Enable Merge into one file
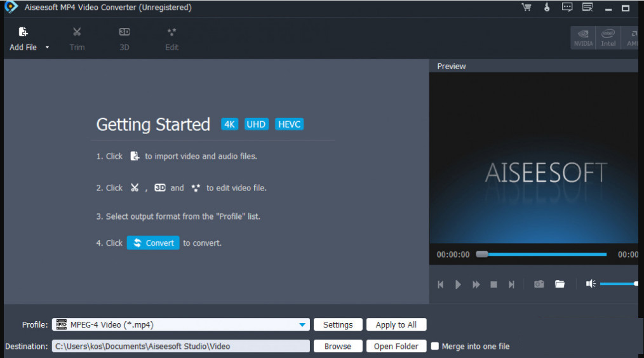Viewport: 644px width, 358px height. coord(434,346)
